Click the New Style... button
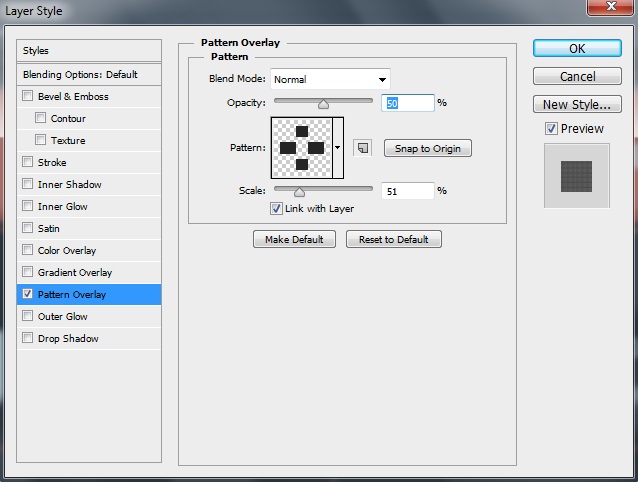This screenshot has width=638, height=482. [x=576, y=105]
